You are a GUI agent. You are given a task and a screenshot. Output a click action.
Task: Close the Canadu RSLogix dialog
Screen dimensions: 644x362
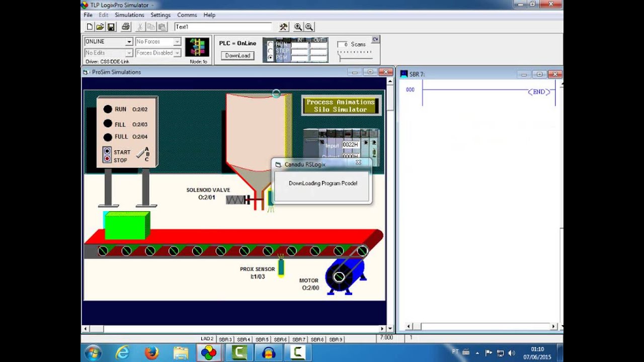click(x=359, y=163)
